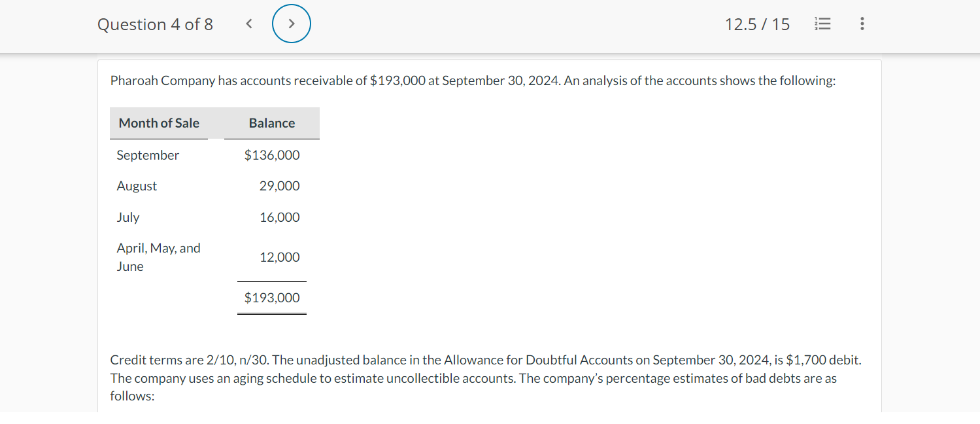Click the "Month of Sale" column header
Image resolution: width=980 pixels, height=424 pixels.
click(159, 123)
